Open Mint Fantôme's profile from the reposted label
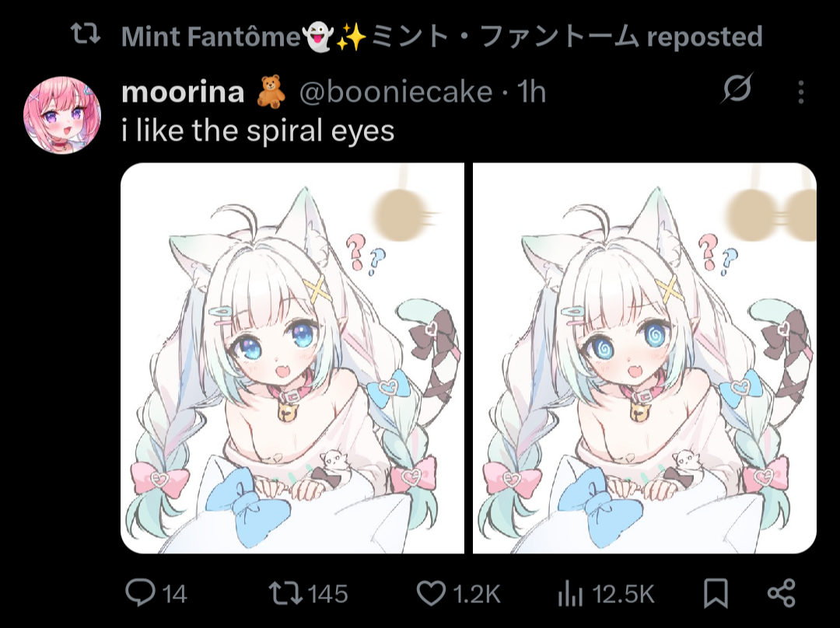The image size is (840, 628). pyautogui.click(x=210, y=36)
